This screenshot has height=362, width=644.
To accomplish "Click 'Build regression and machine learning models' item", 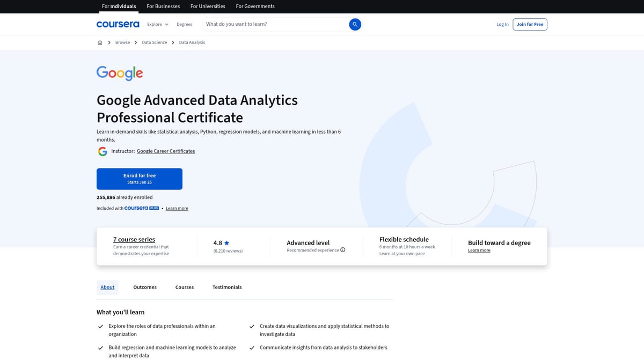I will [172, 351].
